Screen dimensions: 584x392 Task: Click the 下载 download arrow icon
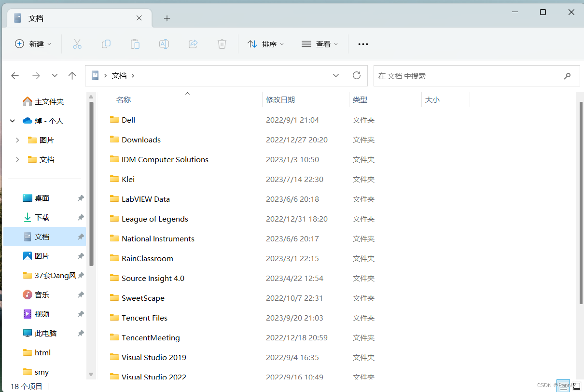28,217
